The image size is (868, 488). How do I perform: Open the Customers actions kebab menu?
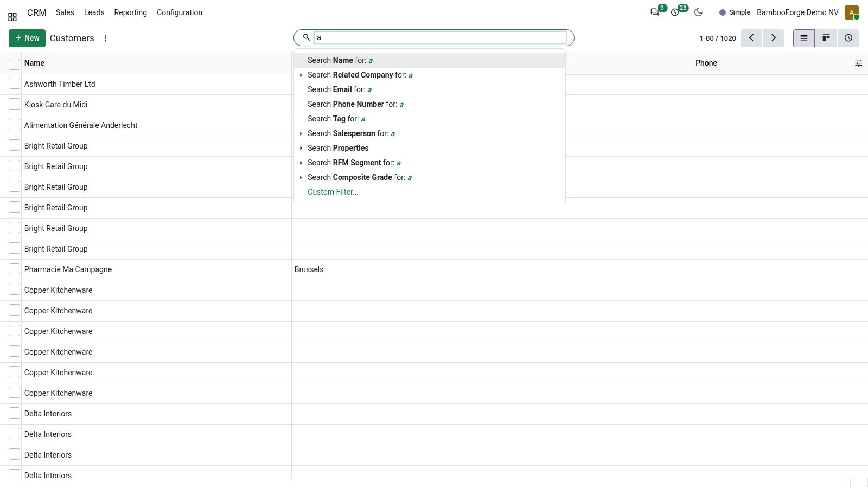pos(105,38)
